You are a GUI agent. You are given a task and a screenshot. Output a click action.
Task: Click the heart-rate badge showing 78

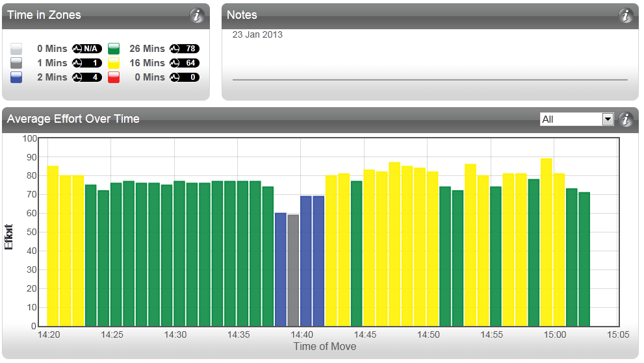pos(185,49)
